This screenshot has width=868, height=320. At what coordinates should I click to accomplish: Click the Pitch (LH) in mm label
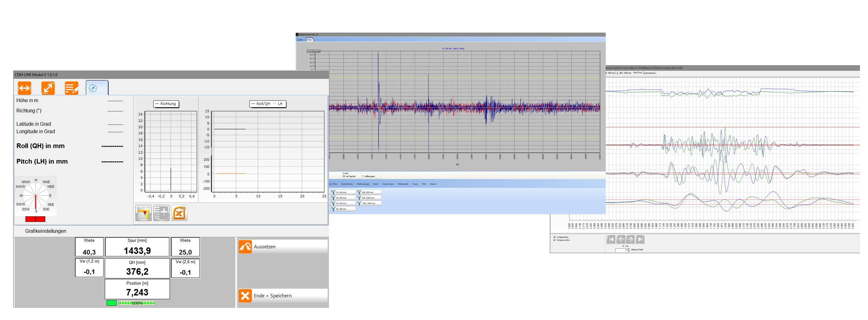42,161
